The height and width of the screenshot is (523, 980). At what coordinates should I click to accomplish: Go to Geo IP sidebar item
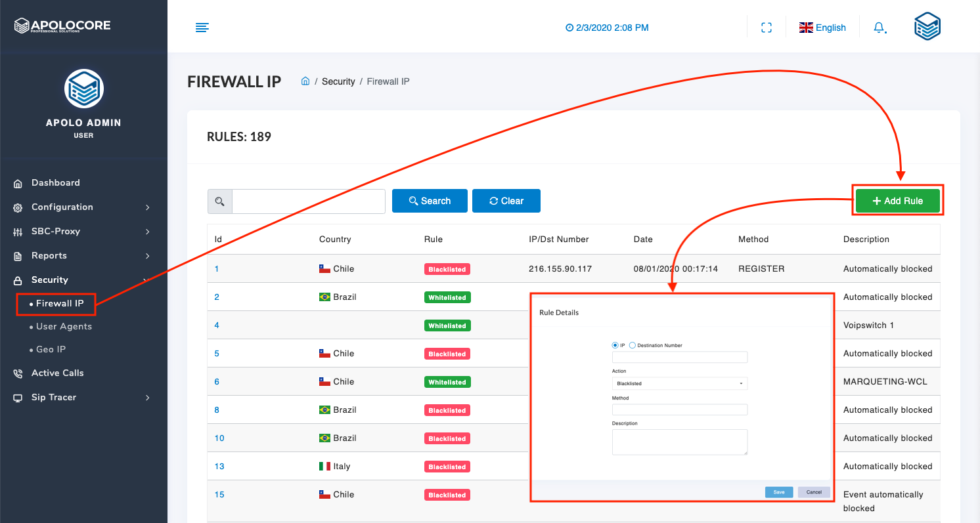point(51,350)
